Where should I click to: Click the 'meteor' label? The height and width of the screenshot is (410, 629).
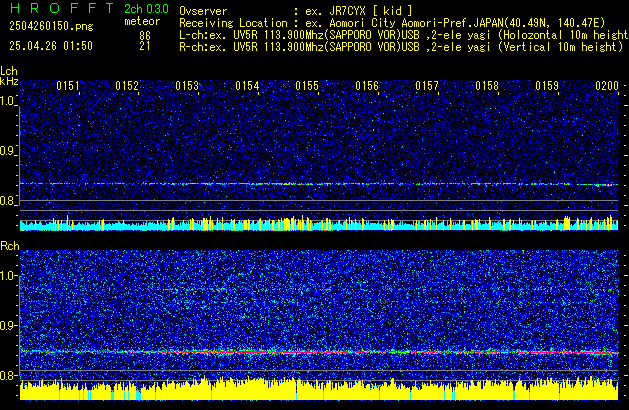[x=142, y=21]
